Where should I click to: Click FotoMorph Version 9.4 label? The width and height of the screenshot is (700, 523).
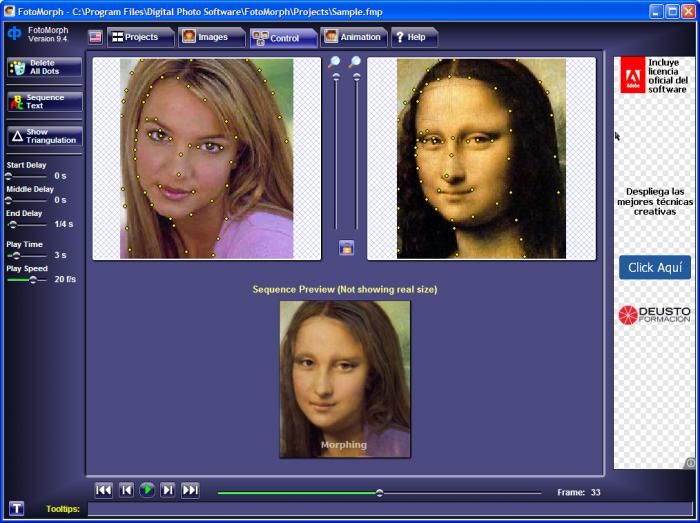[48, 34]
